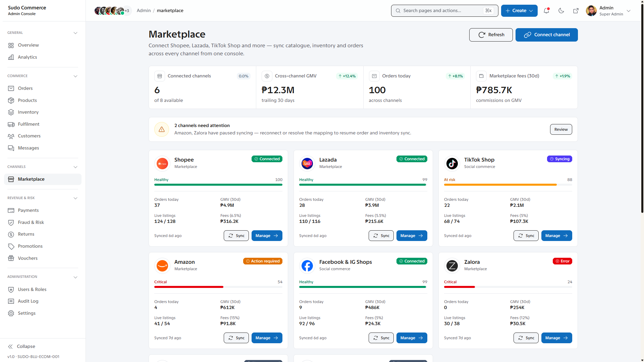Open Customers page
The image size is (644, 362).
tap(43, 136)
